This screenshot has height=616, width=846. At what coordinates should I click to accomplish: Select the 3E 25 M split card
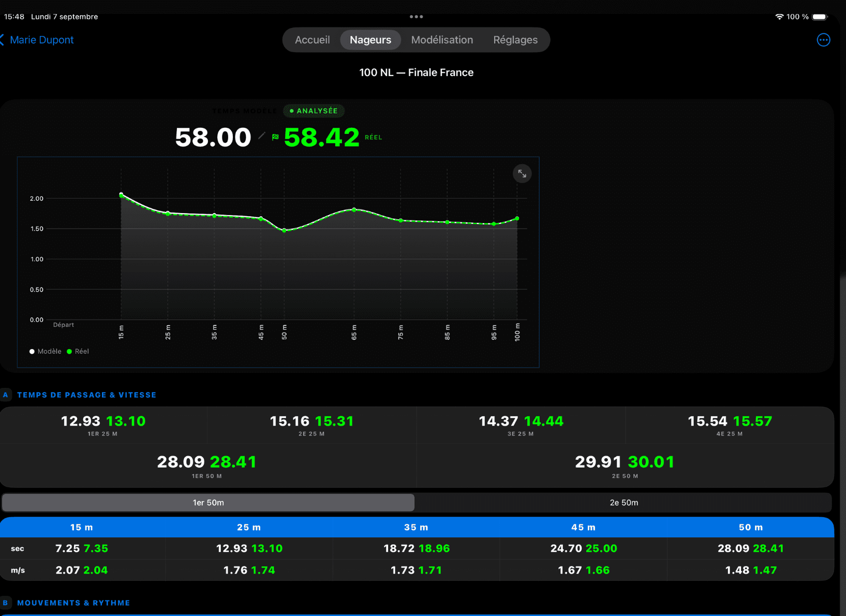521,425
